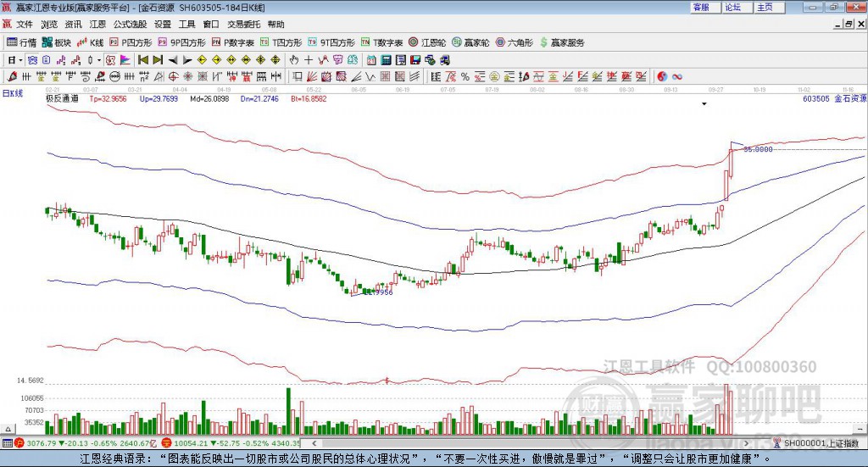Click the 603505 金石资源 stock label
The image size is (868, 467).
834,98
